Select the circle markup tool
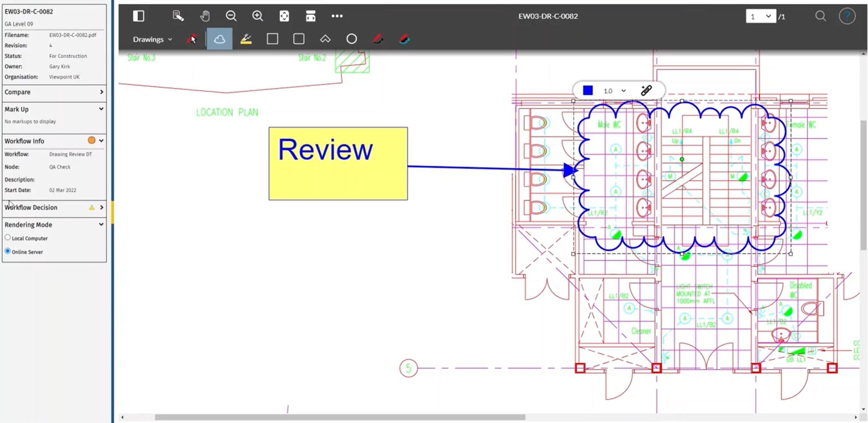 click(x=351, y=39)
